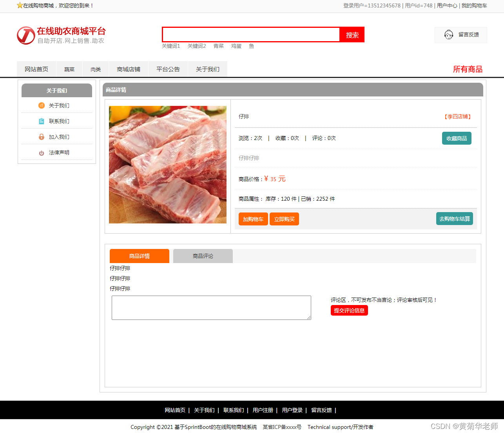Click inside the comment text box
The height and width of the screenshot is (434, 504).
(211, 308)
